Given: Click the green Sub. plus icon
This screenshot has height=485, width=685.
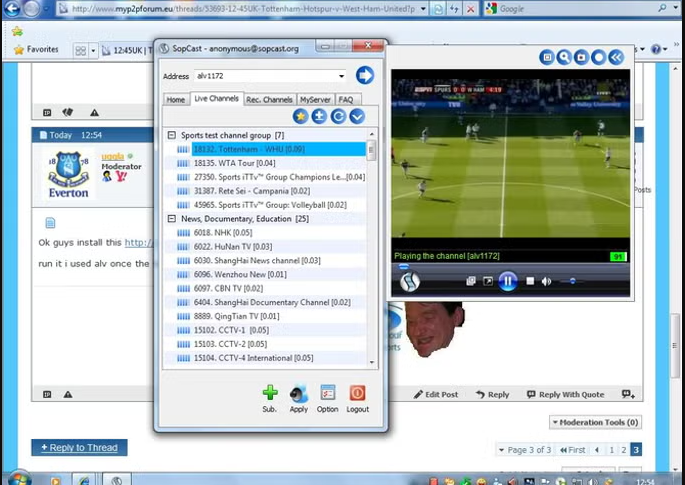Looking at the screenshot, I should click(270, 393).
